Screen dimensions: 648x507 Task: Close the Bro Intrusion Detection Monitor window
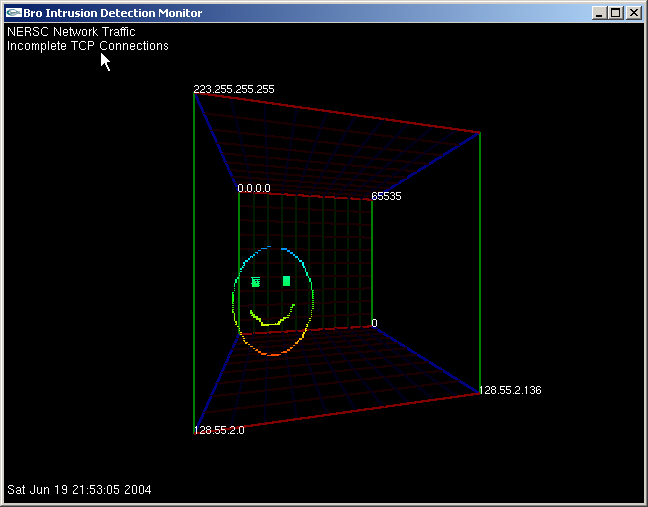tap(633, 13)
